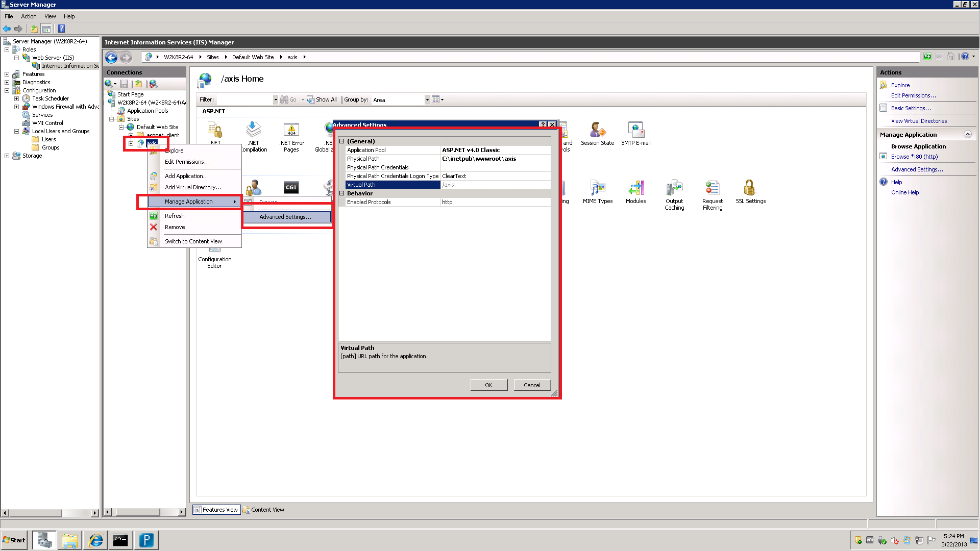Open the CGI feature icon

[291, 187]
